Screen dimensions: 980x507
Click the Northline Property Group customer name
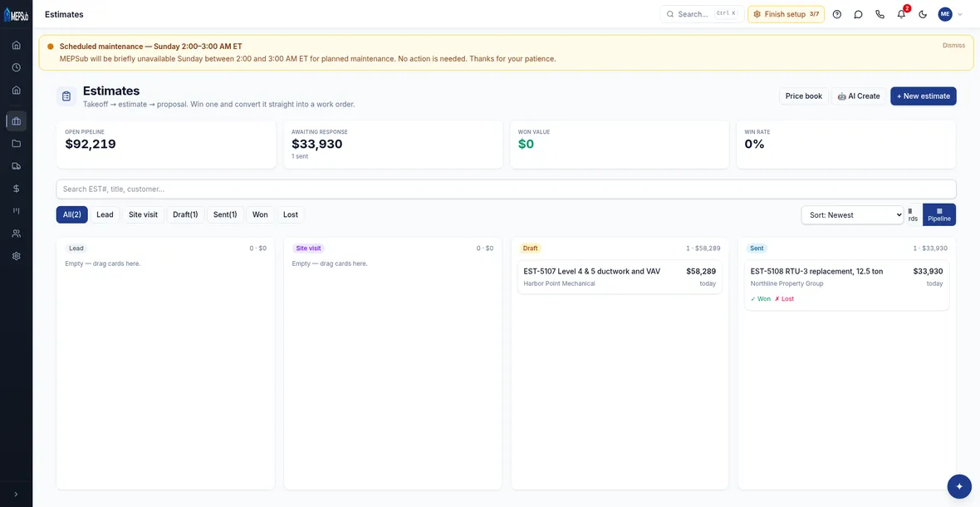786,283
